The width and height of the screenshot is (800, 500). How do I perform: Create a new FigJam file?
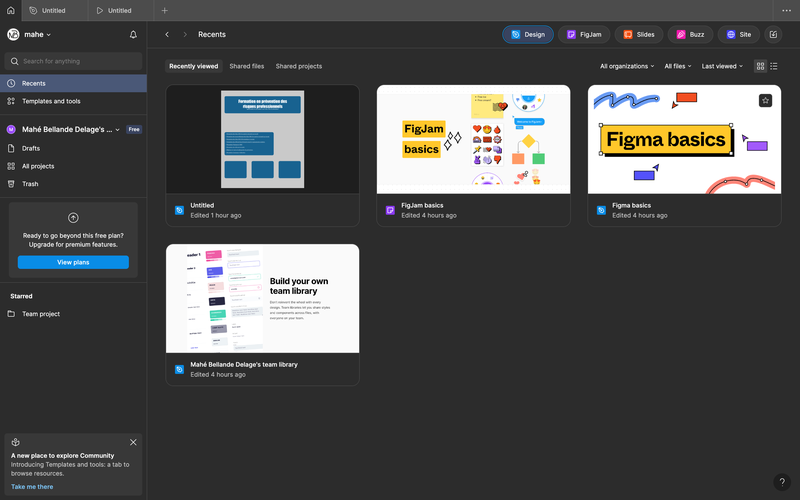point(584,35)
